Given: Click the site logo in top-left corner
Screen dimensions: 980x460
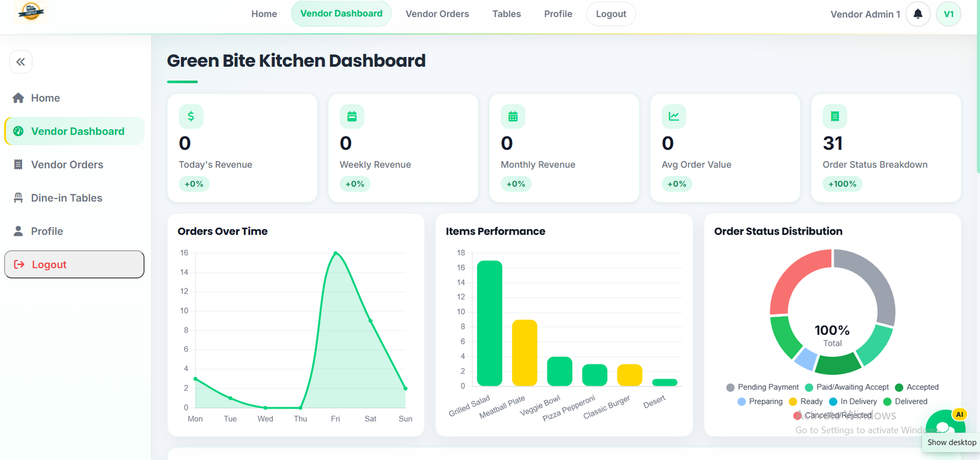Looking at the screenshot, I should coord(31,11).
